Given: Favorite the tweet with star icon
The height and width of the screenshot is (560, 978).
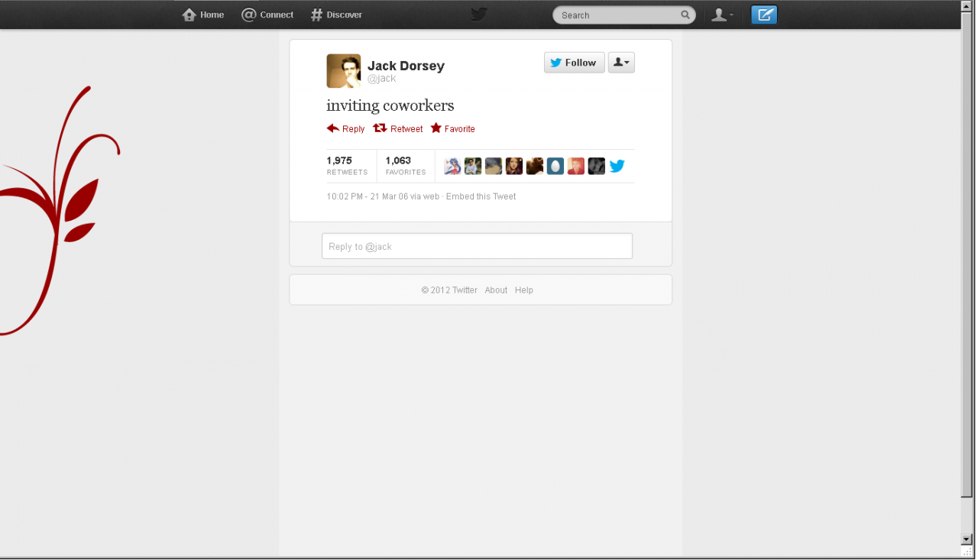Looking at the screenshot, I should (x=436, y=128).
